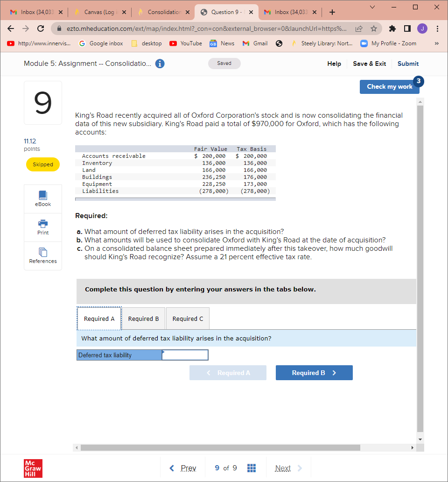
Task: Click the Check my work button
Action: (x=390, y=87)
